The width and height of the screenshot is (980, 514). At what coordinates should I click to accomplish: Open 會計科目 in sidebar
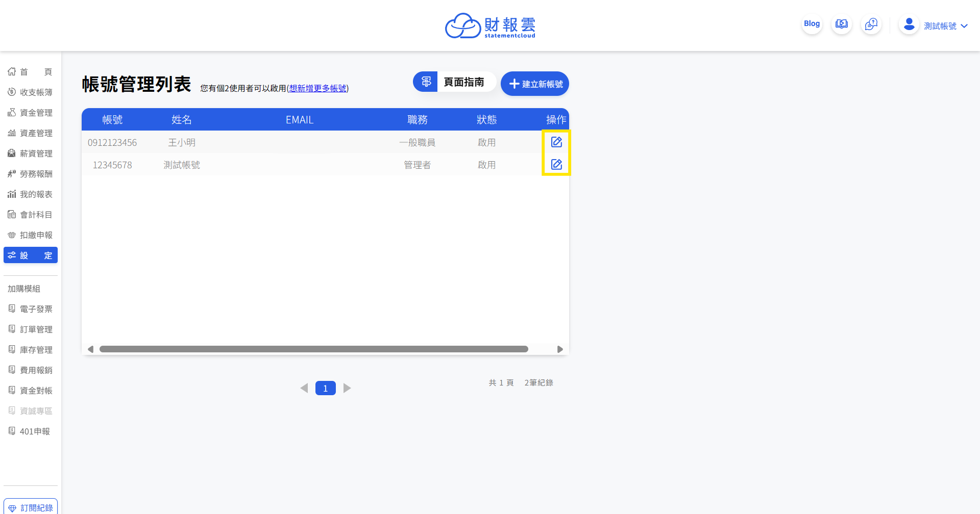click(x=30, y=215)
